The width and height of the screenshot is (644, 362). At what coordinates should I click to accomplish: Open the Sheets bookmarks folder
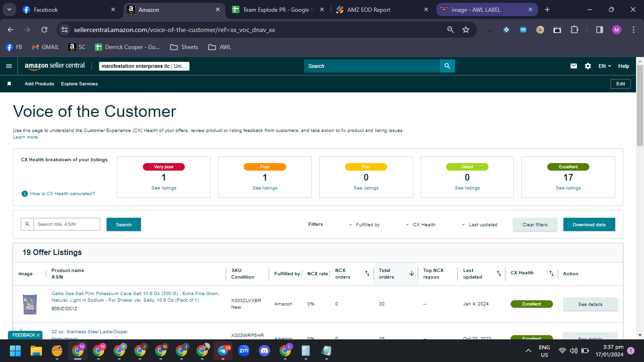click(x=184, y=47)
